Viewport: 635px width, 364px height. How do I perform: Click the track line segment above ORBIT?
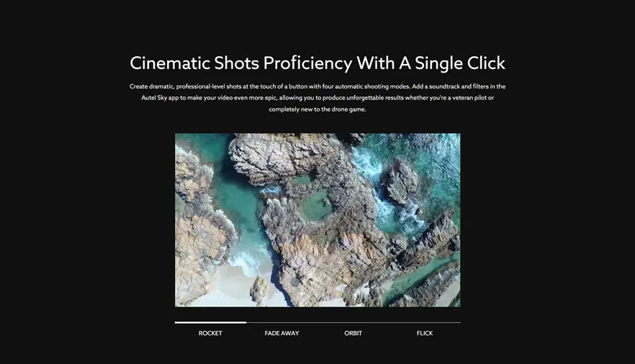coord(353,322)
